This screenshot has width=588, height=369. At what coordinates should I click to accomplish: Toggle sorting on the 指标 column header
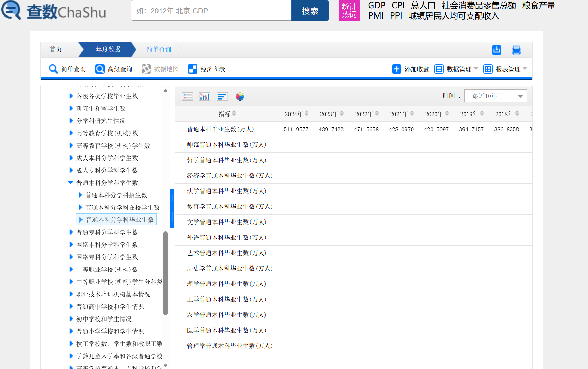tap(234, 114)
